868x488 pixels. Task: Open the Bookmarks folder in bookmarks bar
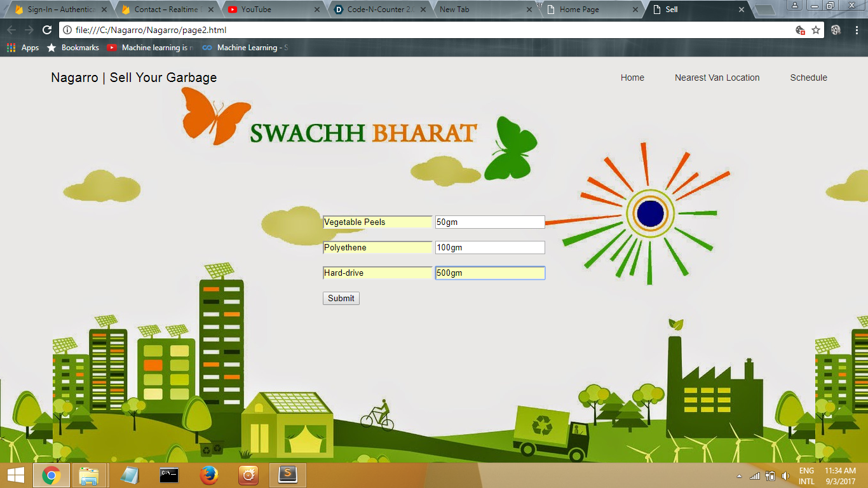[x=73, y=48]
